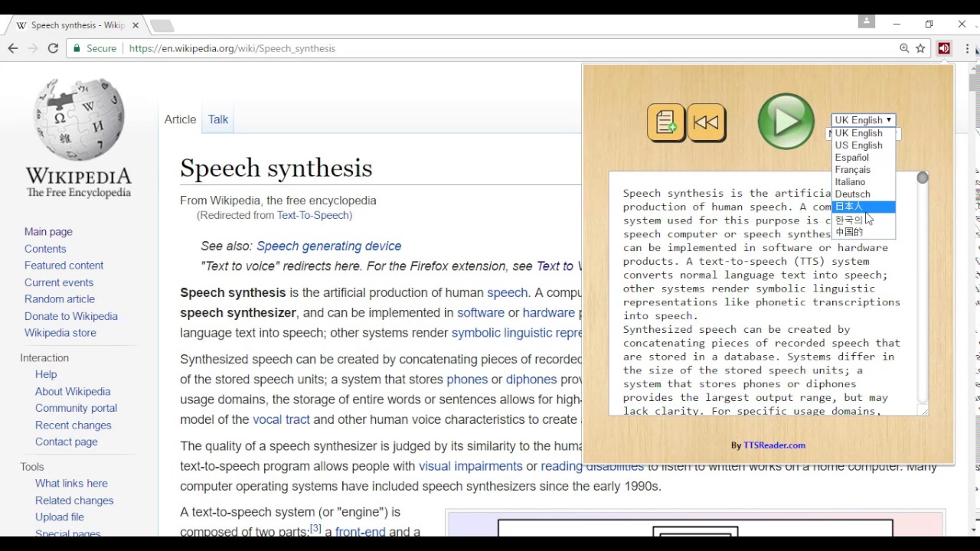Open About Wikipedia link
This screenshot has width=980, height=551.
point(73,391)
